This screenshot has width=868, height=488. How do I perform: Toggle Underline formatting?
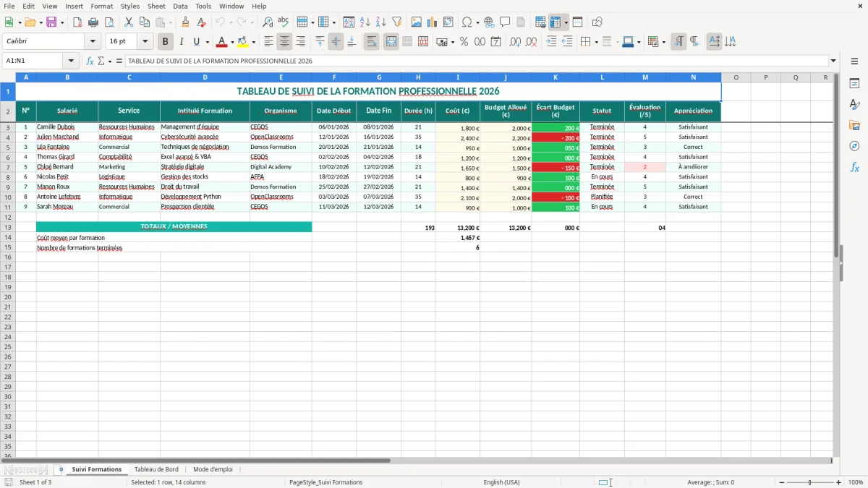click(196, 42)
